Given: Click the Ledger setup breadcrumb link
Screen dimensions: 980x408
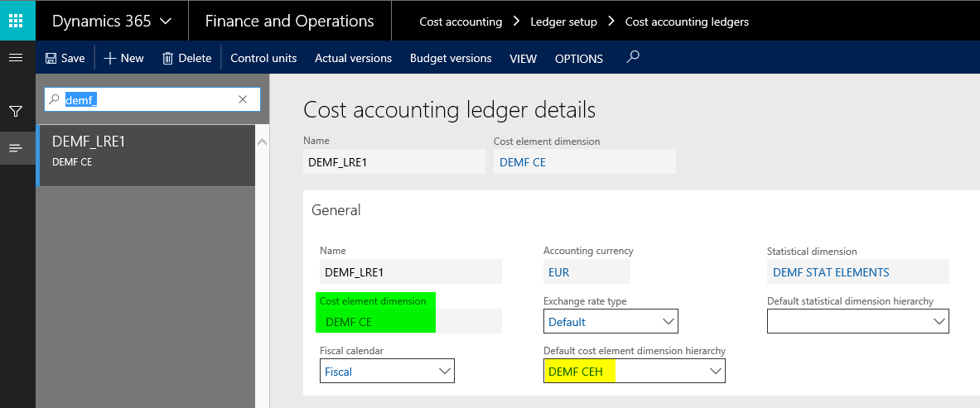Looking at the screenshot, I should (563, 22).
